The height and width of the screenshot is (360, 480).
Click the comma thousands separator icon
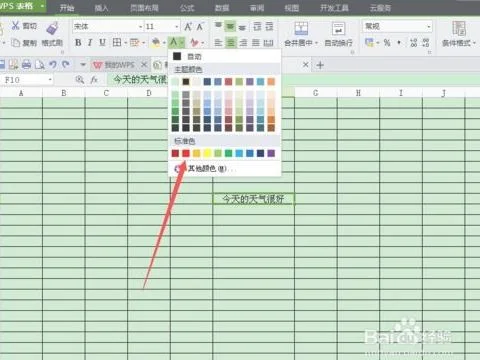[399, 43]
